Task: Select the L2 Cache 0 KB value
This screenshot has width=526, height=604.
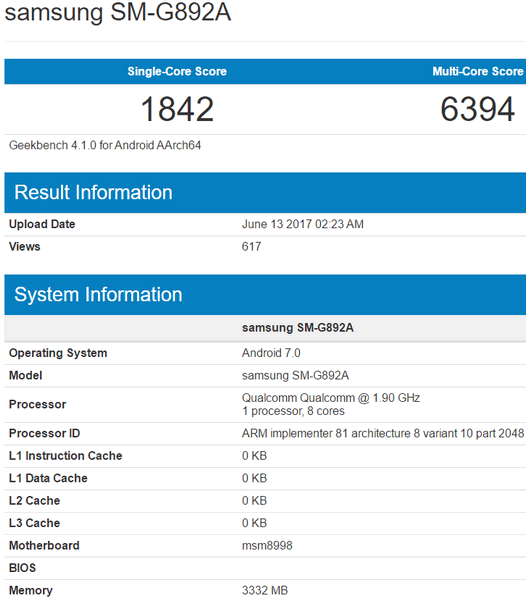Action: coord(254,500)
